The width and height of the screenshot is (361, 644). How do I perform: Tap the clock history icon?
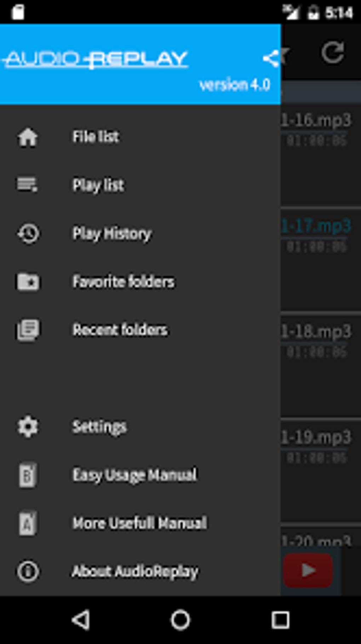[x=28, y=234]
